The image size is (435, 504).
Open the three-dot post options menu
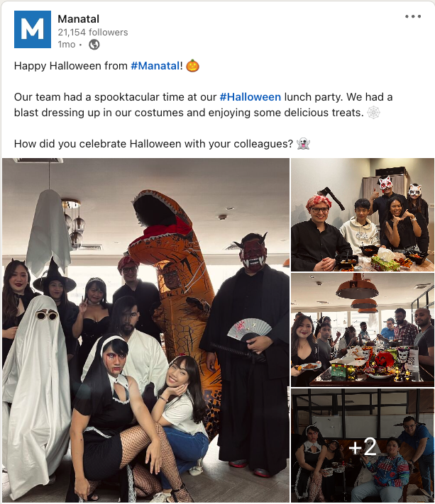pyautogui.click(x=413, y=16)
